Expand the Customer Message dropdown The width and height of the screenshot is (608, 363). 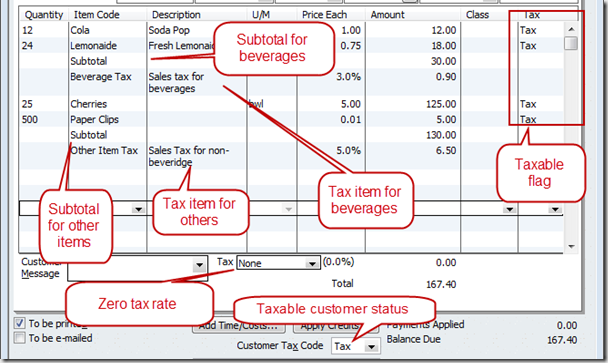point(199,266)
